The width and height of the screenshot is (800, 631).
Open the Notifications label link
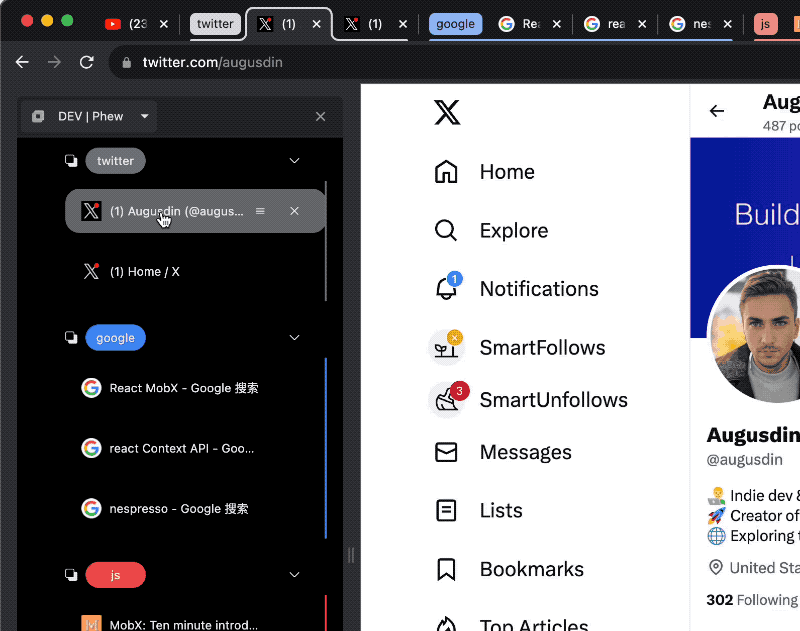pyautogui.click(x=539, y=289)
